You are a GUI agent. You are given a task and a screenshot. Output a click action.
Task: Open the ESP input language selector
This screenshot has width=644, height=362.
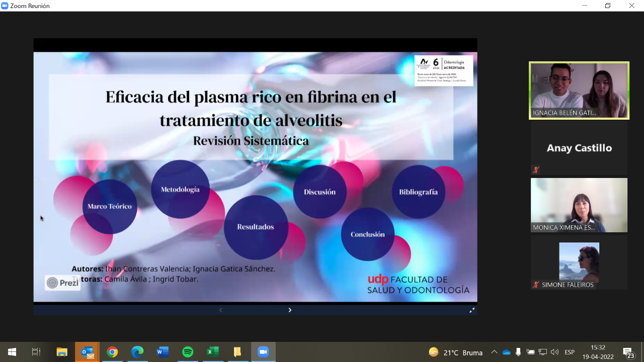570,352
